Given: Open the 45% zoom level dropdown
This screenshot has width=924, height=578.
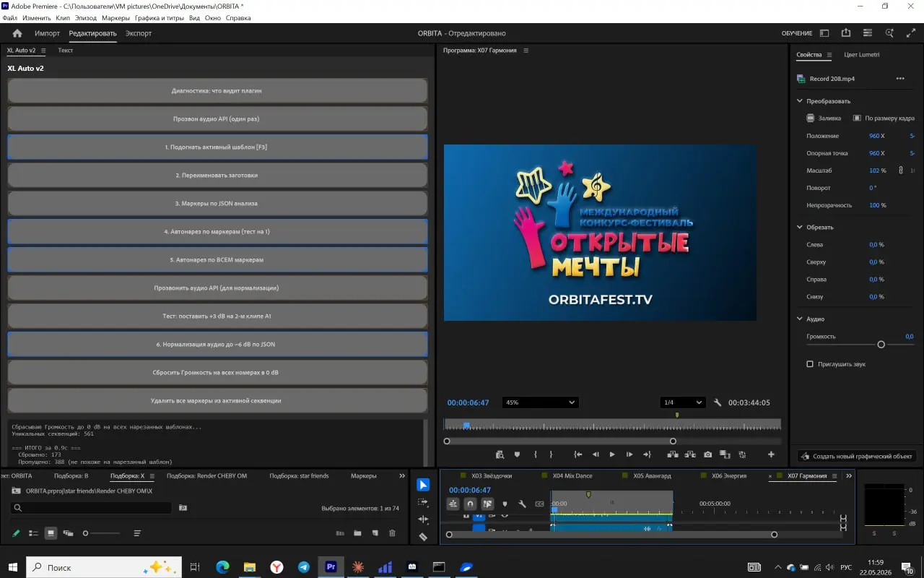Looking at the screenshot, I should click(x=540, y=402).
